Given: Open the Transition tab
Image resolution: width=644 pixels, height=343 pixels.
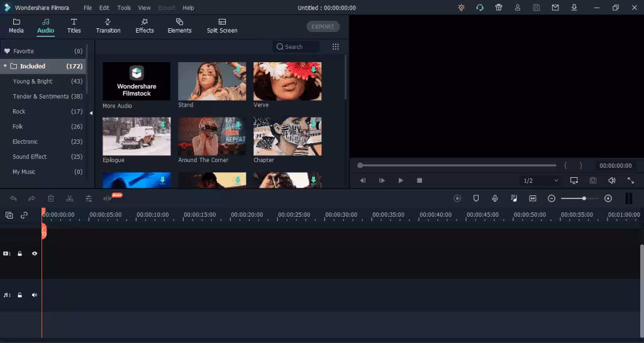Looking at the screenshot, I should (x=108, y=26).
